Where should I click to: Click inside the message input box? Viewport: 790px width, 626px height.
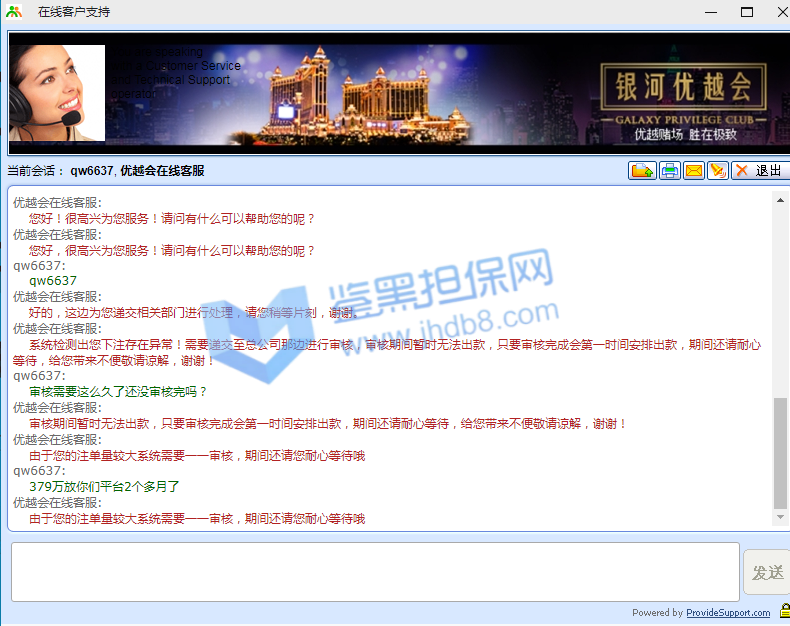[375, 572]
